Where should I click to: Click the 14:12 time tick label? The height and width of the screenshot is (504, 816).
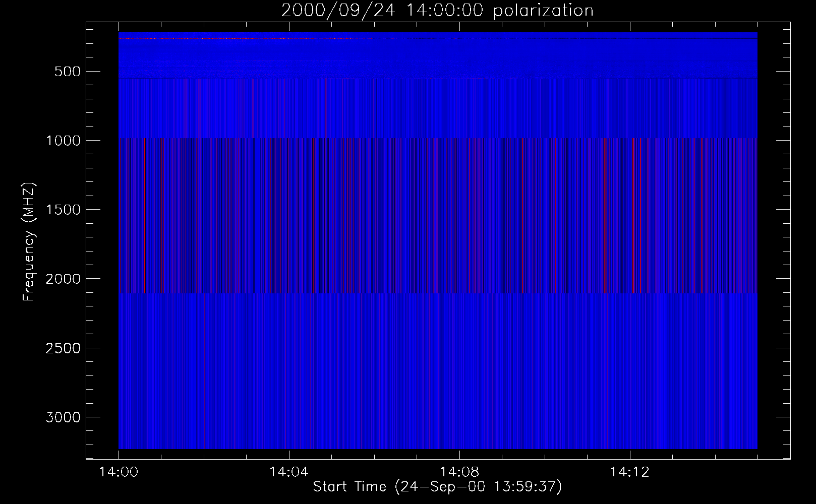coord(629,472)
